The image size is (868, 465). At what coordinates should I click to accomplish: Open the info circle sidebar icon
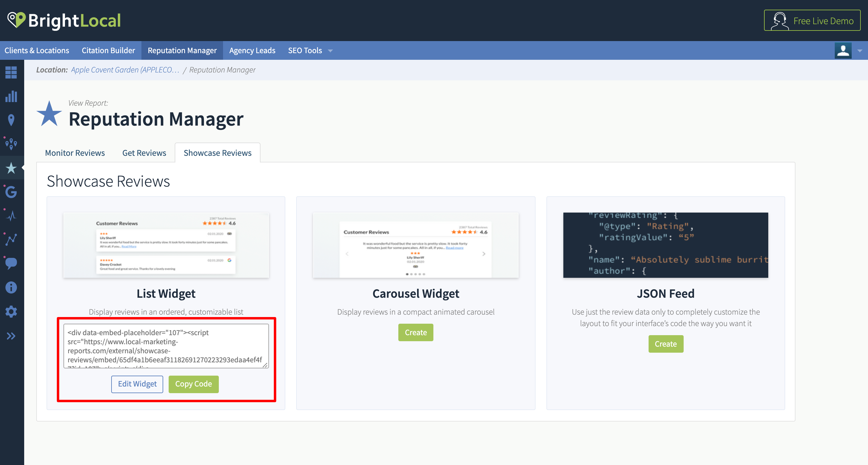11,287
